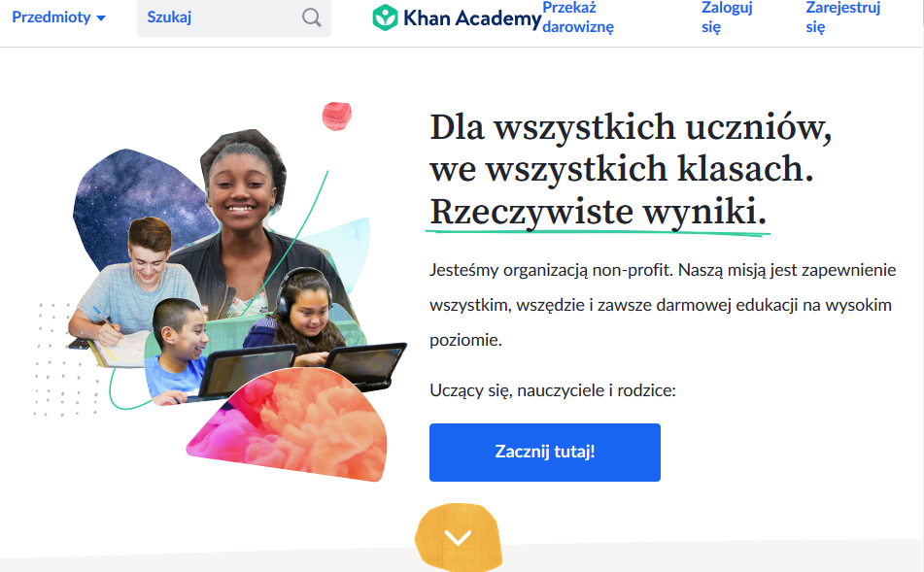
Task: Select Zaloguj się to log in
Action: click(727, 17)
